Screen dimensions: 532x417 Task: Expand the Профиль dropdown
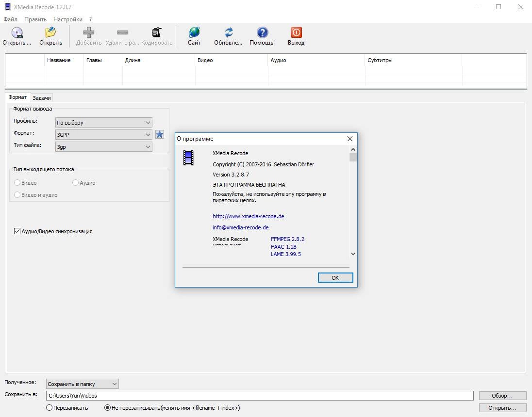(103, 122)
